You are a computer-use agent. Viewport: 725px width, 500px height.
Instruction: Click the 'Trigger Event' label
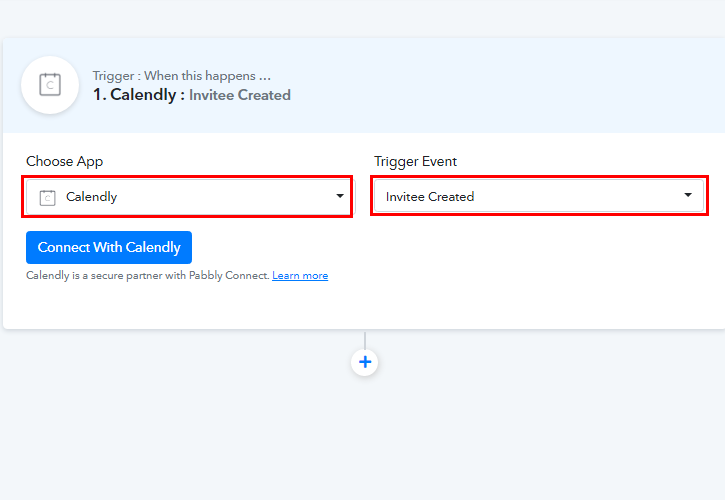coord(415,161)
